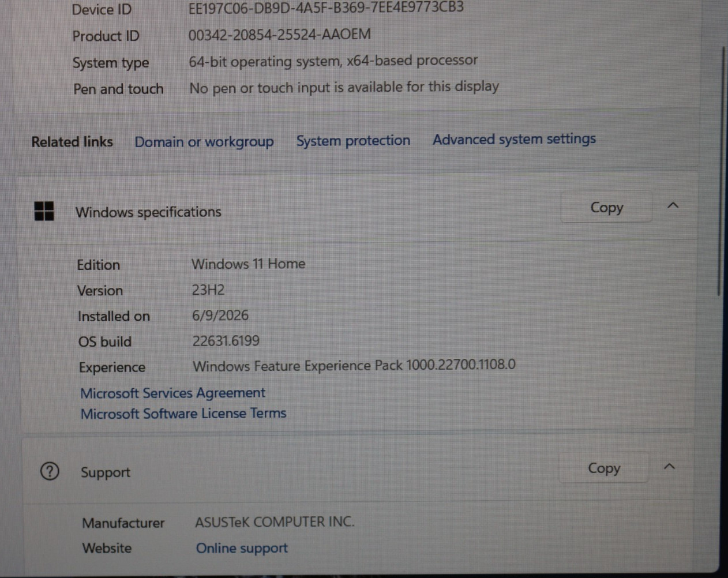Copy the Support information
728x578 pixels.
(604, 468)
